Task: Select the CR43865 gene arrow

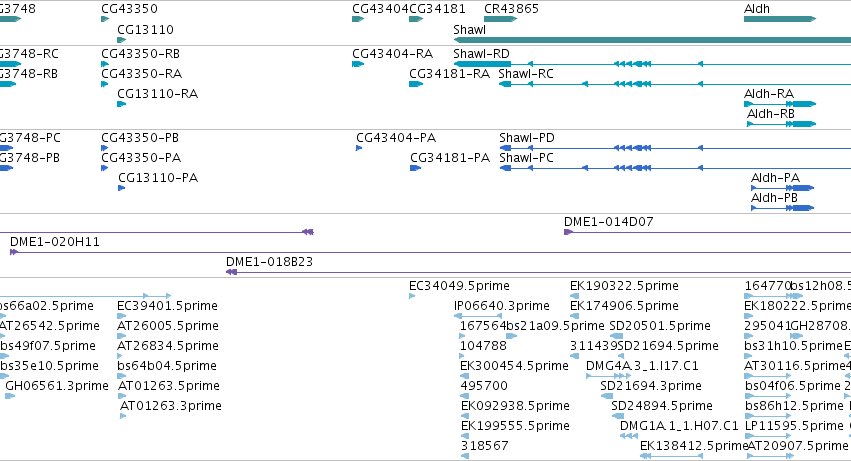Action: click(x=500, y=19)
